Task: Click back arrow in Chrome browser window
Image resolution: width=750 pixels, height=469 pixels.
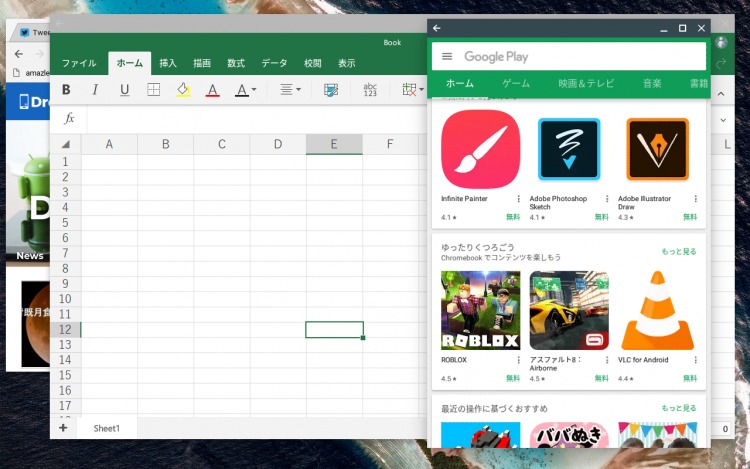Action: (19, 54)
